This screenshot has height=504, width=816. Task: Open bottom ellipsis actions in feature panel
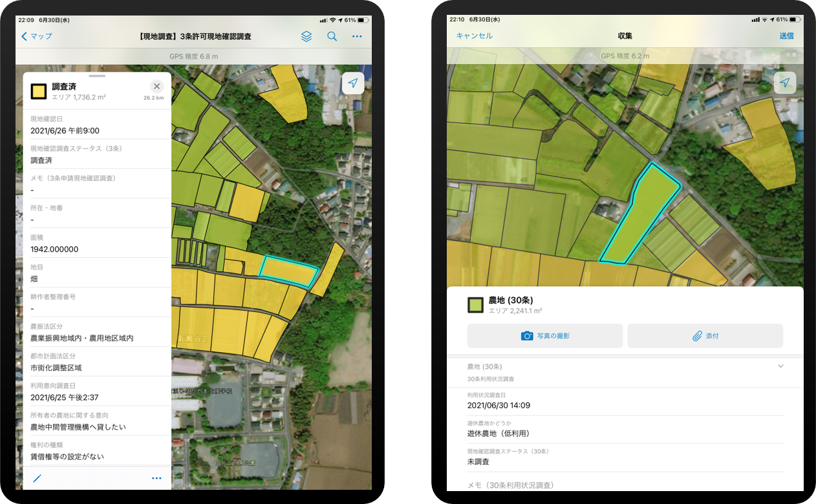click(156, 478)
